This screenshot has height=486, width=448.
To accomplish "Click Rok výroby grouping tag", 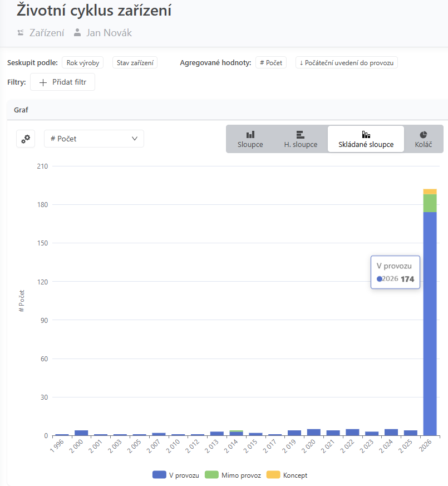I will click(83, 62).
